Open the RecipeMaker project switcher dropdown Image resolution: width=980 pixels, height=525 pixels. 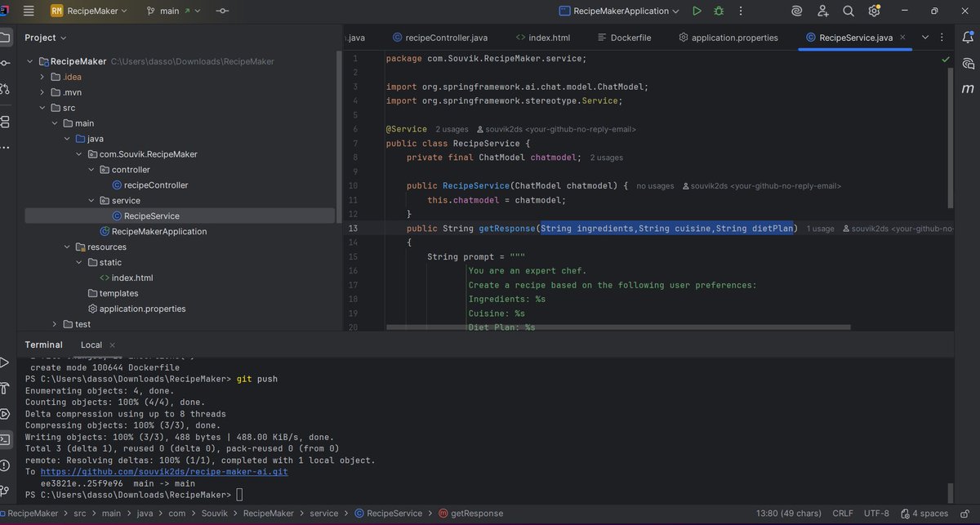pyautogui.click(x=89, y=11)
